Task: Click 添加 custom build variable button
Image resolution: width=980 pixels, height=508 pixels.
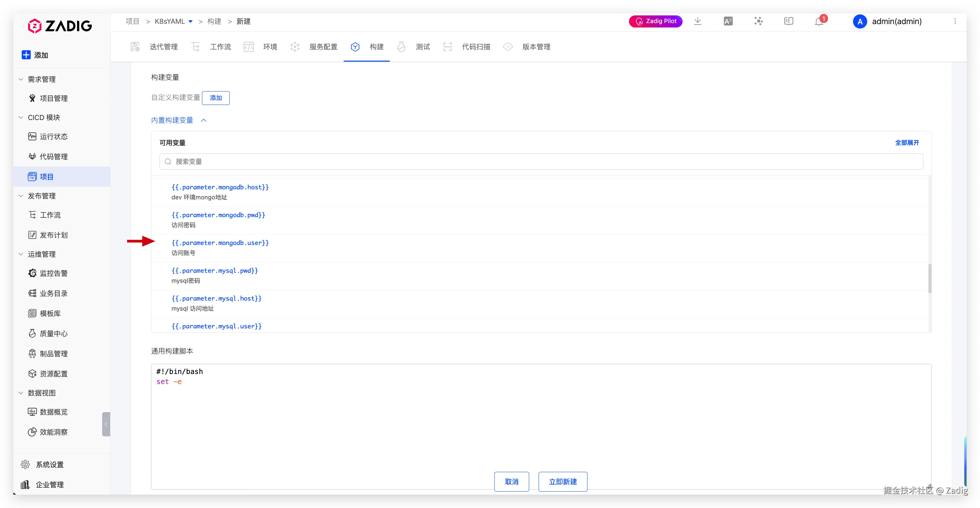Action: (216, 98)
